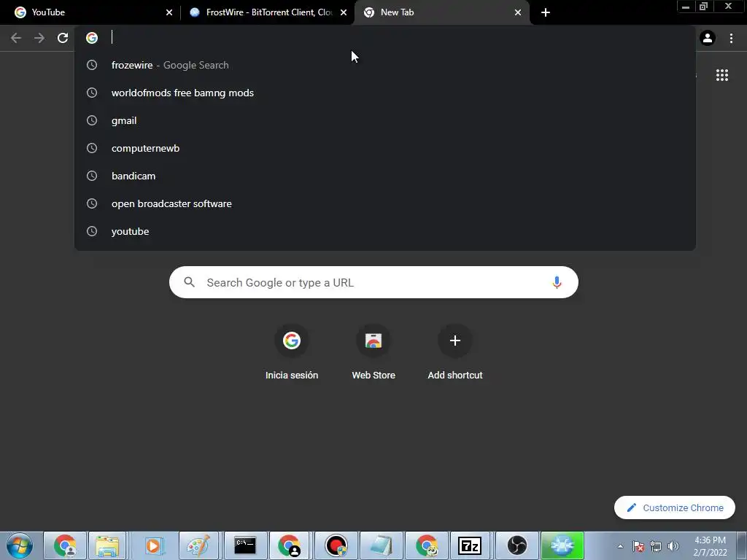
Task: Click the Google icon in address bar
Action: tap(92, 38)
